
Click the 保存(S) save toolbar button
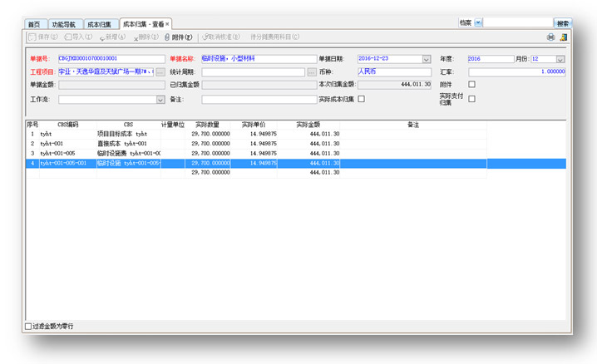(x=43, y=37)
